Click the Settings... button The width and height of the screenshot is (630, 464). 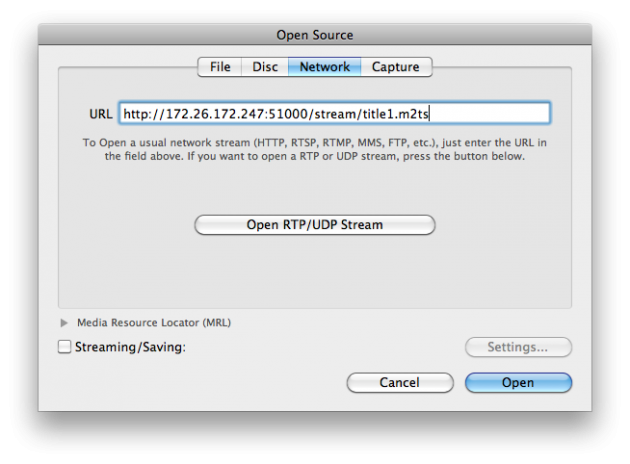click(518, 347)
